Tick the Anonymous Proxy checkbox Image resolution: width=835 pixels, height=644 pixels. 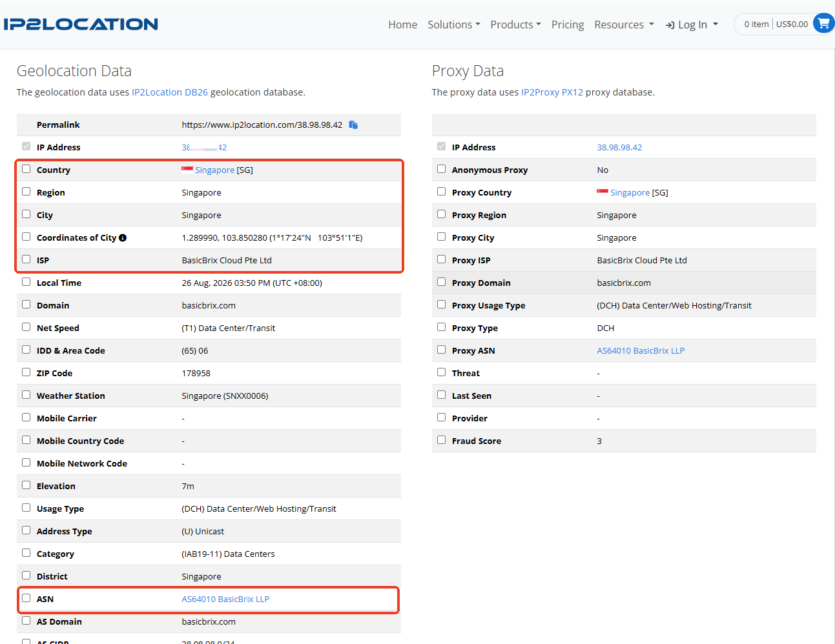442,169
